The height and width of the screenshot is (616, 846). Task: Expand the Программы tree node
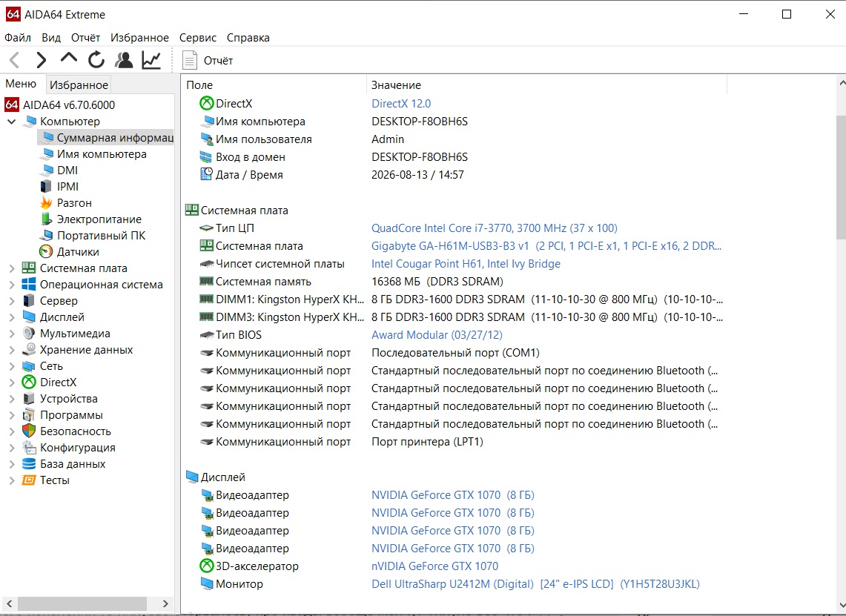click(11, 415)
